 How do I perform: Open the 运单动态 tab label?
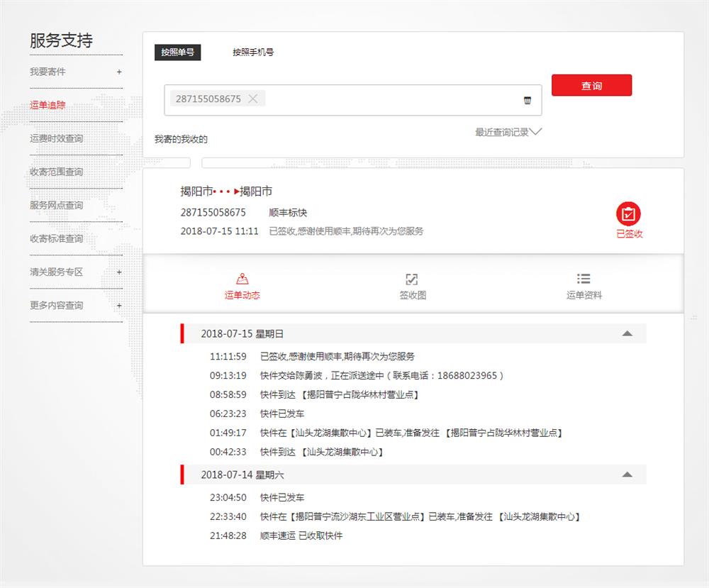[x=242, y=295]
